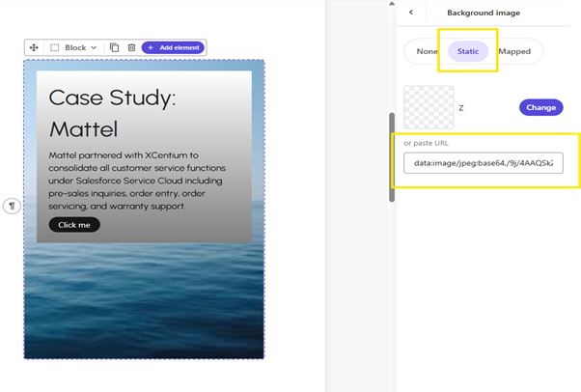The height and width of the screenshot is (392, 581).
Task: Select the Mapped background option
Action: (514, 51)
